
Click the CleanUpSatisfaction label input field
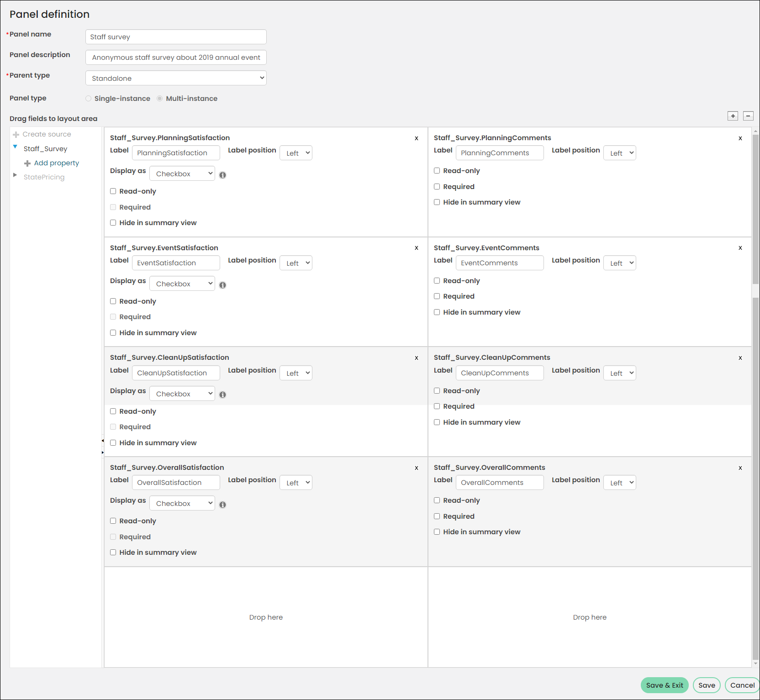(x=176, y=373)
